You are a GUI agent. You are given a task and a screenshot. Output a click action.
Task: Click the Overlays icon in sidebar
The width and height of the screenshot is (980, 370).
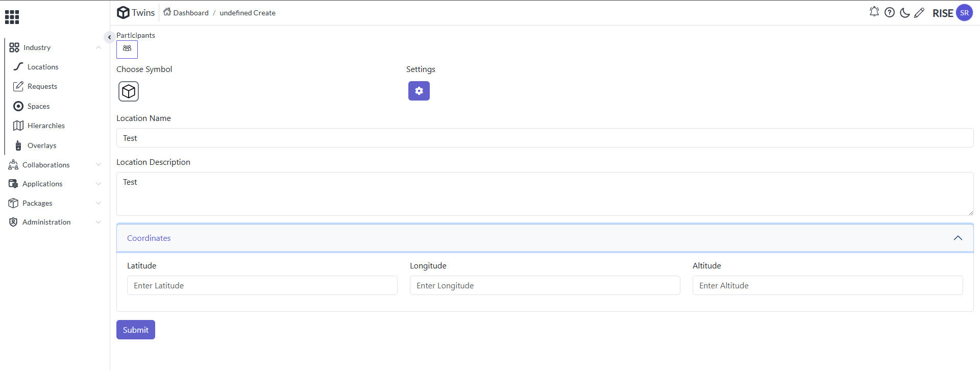click(18, 145)
